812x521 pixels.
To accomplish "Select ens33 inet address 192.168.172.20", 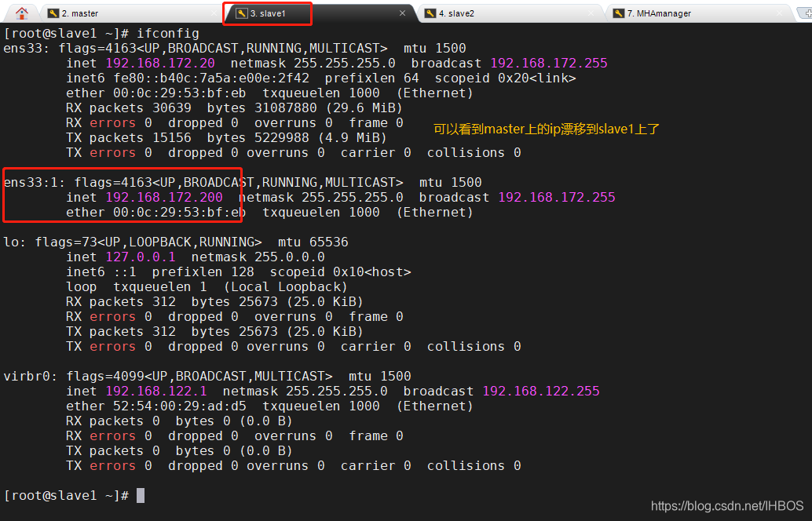I will click(160, 63).
